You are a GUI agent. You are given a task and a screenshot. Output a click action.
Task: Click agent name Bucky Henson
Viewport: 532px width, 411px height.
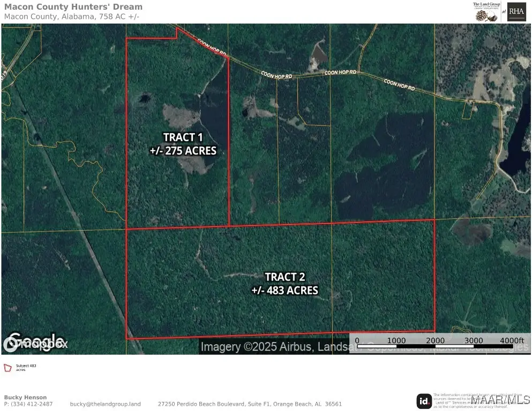pos(25,397)
